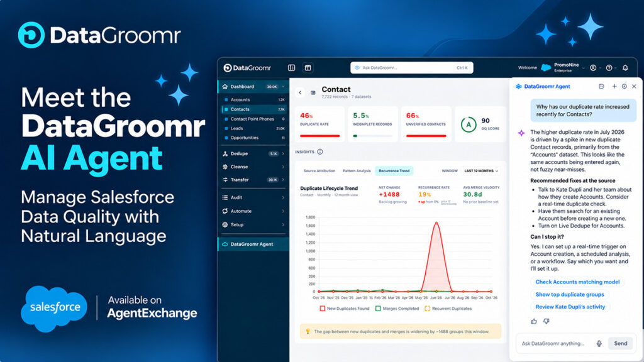The width and height of the screenshot is (644, 362).
Task: Click the Recurrence Rate 19% value
Action: pos(425,195)
